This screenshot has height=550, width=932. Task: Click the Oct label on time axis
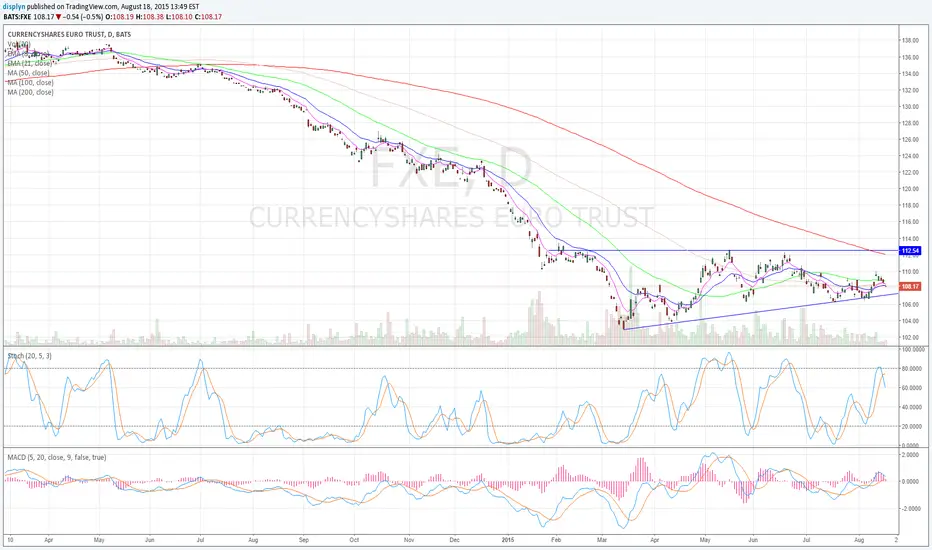(x=354, y=540)
